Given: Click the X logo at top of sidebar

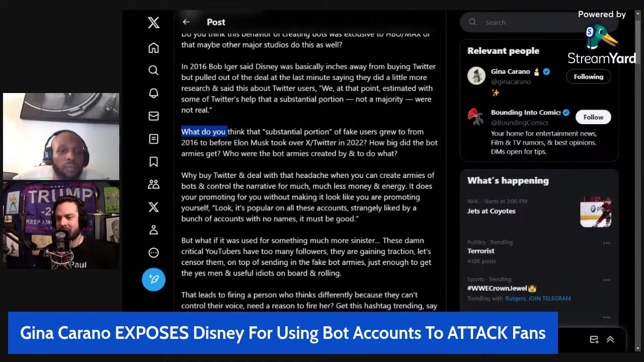Looking at the screenshot, I should 153,22.
